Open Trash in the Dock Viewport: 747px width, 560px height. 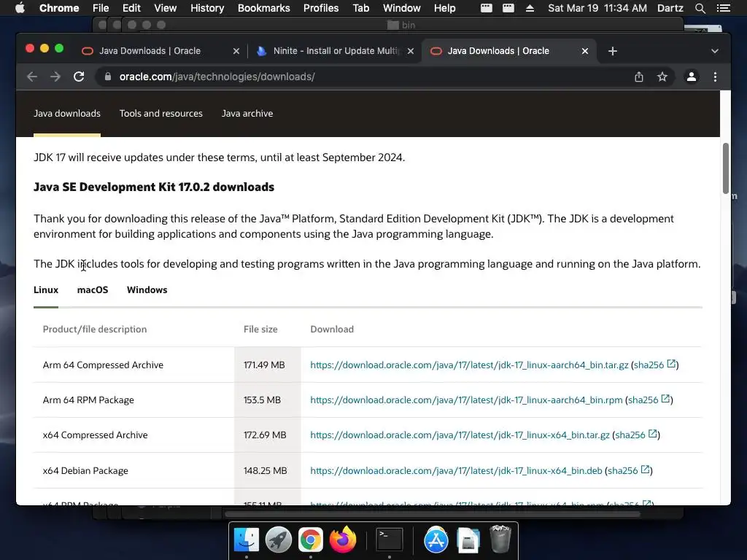pos(500,539)
